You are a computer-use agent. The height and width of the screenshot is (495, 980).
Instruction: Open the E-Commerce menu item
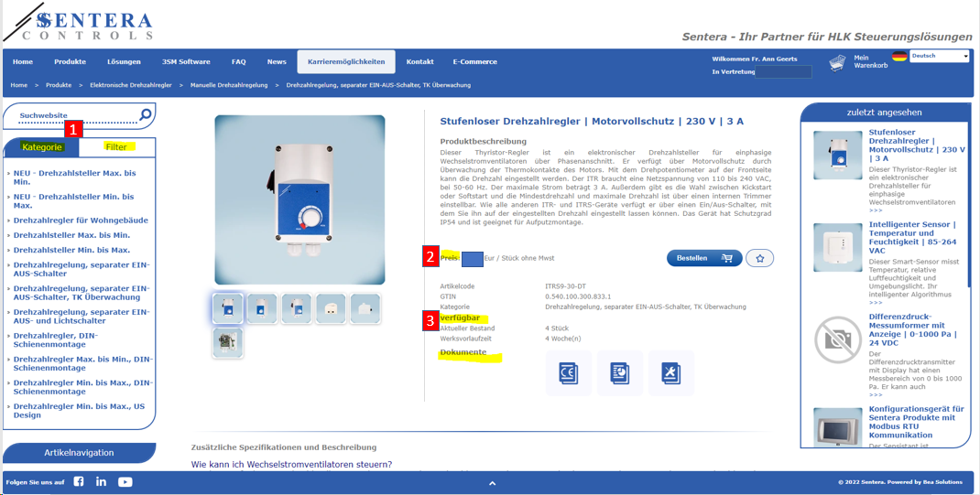pos(475,62)
